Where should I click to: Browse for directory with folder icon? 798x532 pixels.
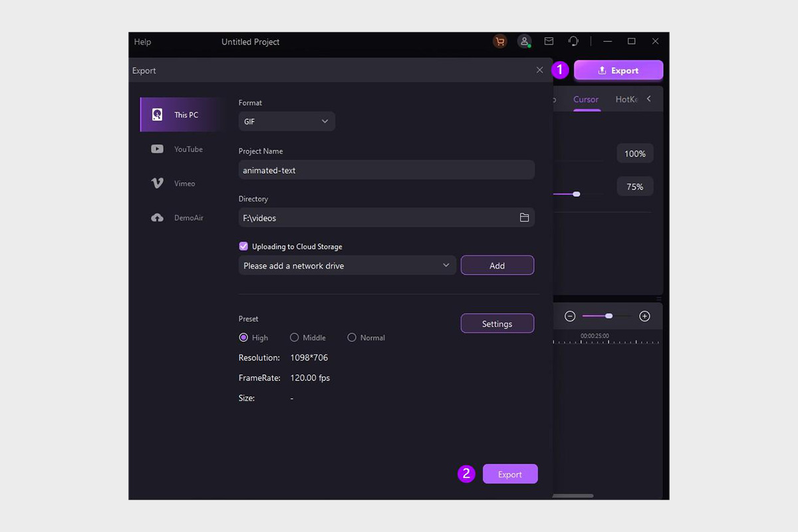(524, 217)
